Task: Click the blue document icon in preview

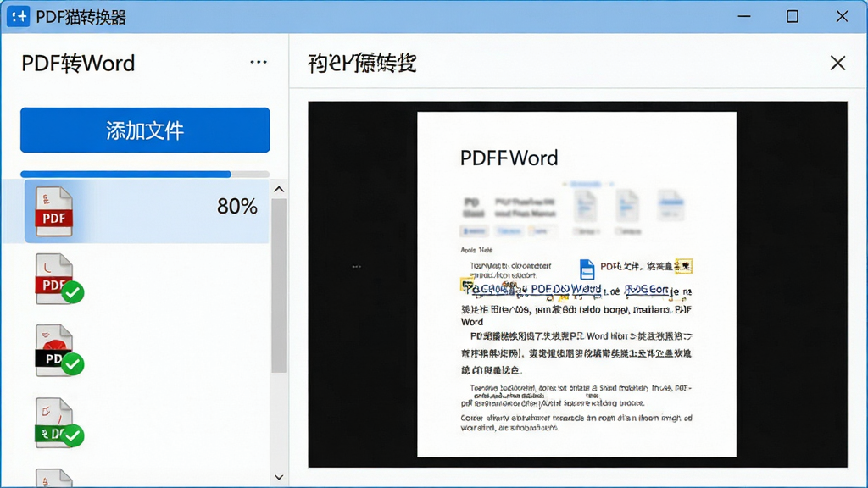Action: coord(587,269)
